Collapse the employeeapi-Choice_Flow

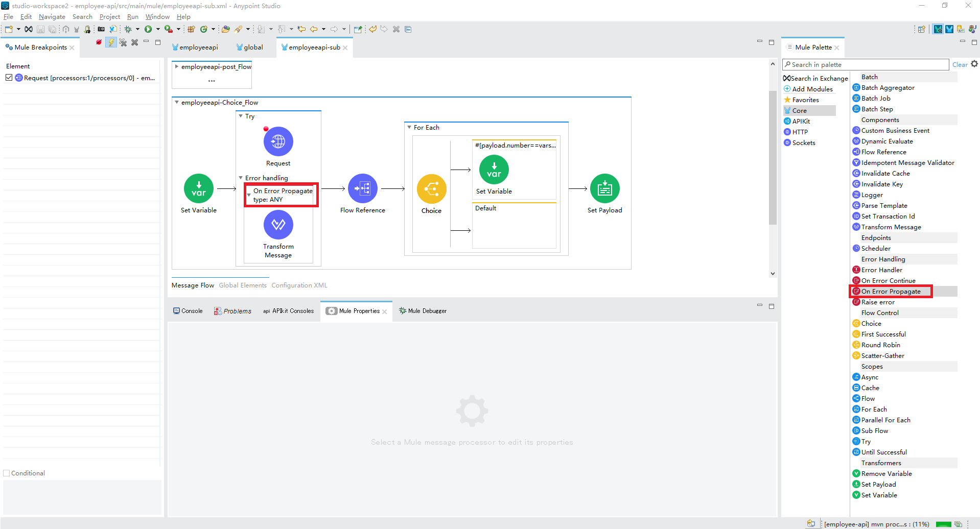tap(177, 102)
